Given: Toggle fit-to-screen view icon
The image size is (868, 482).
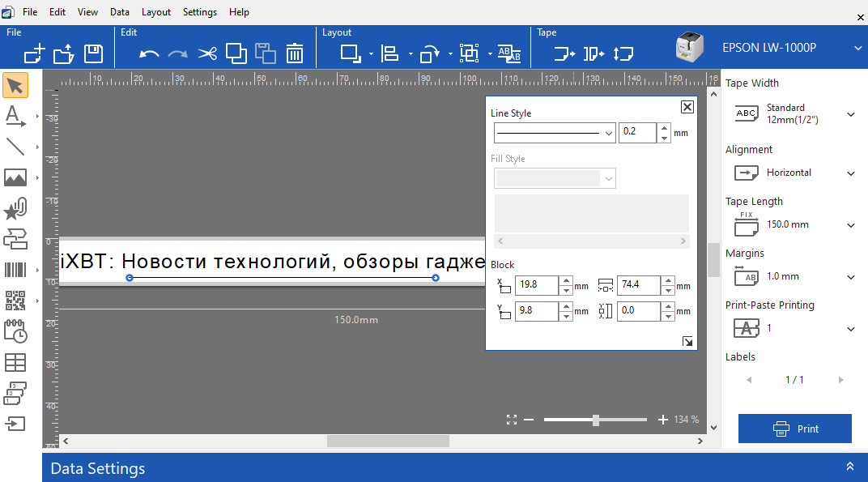Looking at the screenshot, I should (511, 420).
